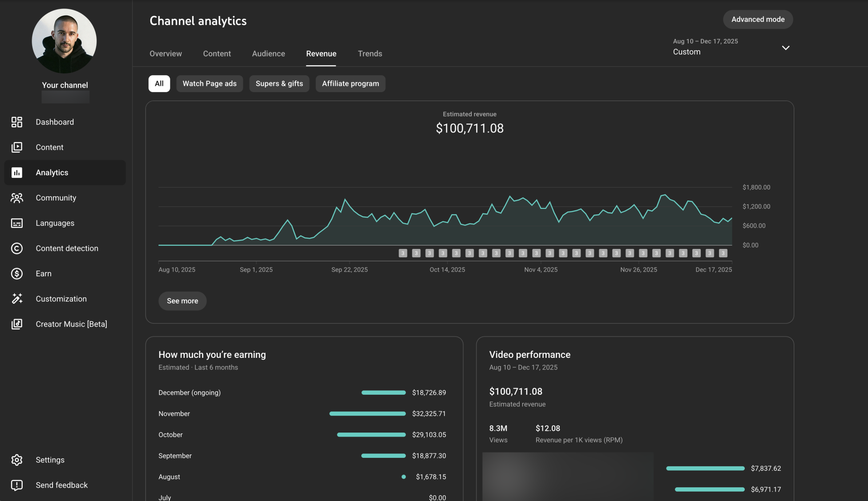868x501 pixels.
Task: Open Languages via subtitles icon
Action: coord(17,223)
